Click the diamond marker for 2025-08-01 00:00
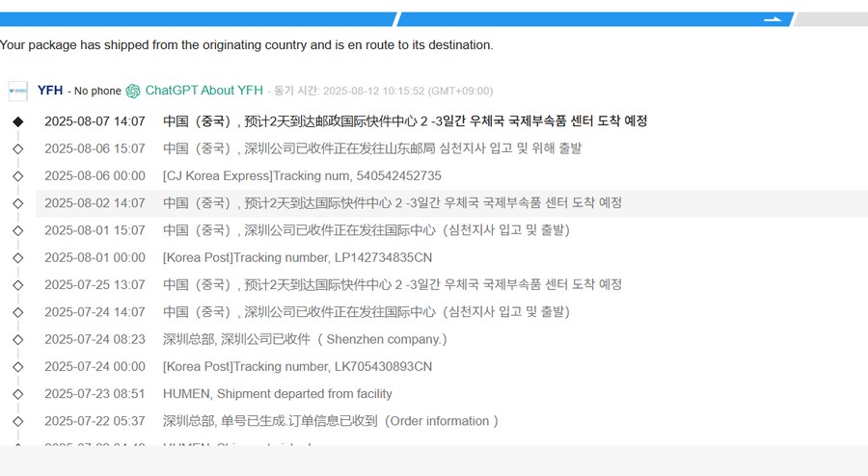 18,258
